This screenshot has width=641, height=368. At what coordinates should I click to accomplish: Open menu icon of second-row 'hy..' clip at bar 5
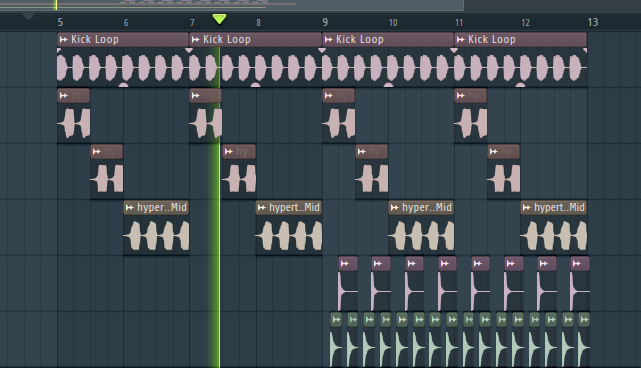point(63,96)
